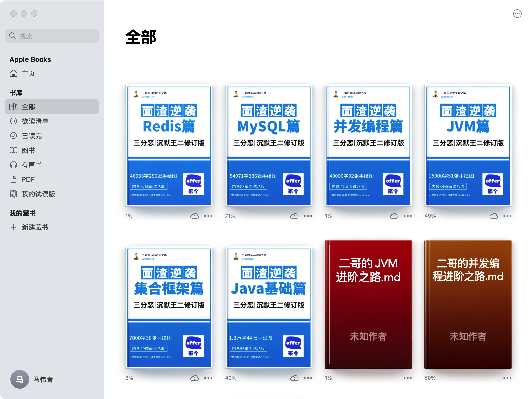Image resolution: width=532 pixels, height=399 pixels.
Task: Check 并发编程篇 download progress at 1%
Action: coord(328,216)
